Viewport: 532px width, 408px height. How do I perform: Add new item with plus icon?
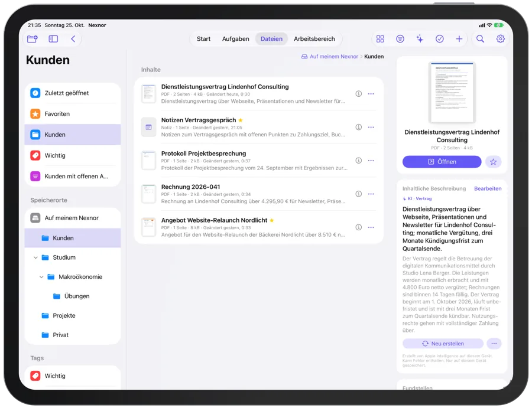coord(459,39)
